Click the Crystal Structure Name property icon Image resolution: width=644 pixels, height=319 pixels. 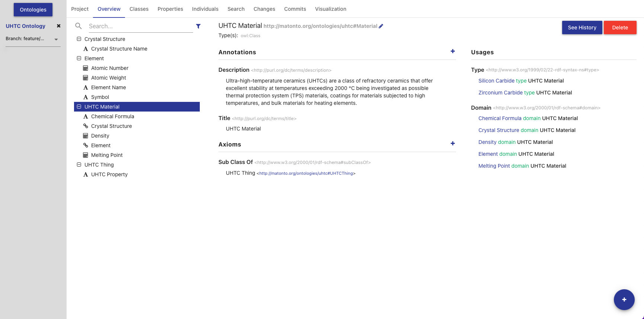point(86,49)
